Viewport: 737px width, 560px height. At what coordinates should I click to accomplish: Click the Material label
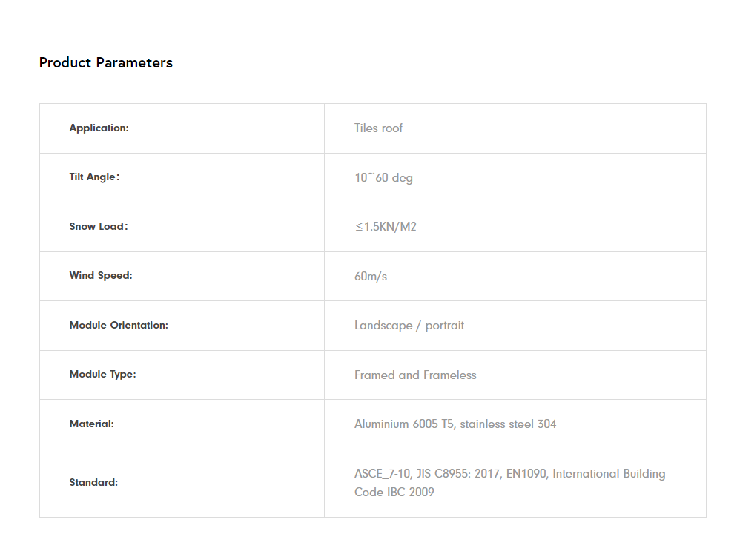pyautogui.click(x=91, y=424)
